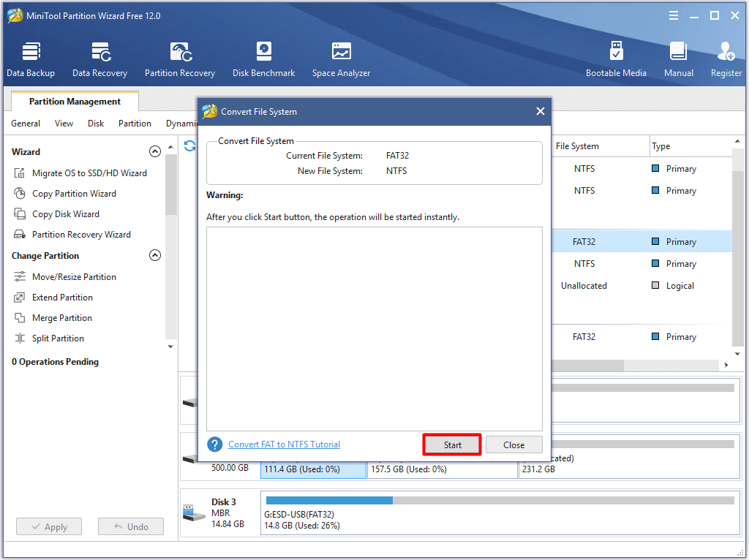Open the View menu
The height and width of the screenshot is (560, 749).
click(64, 124)
